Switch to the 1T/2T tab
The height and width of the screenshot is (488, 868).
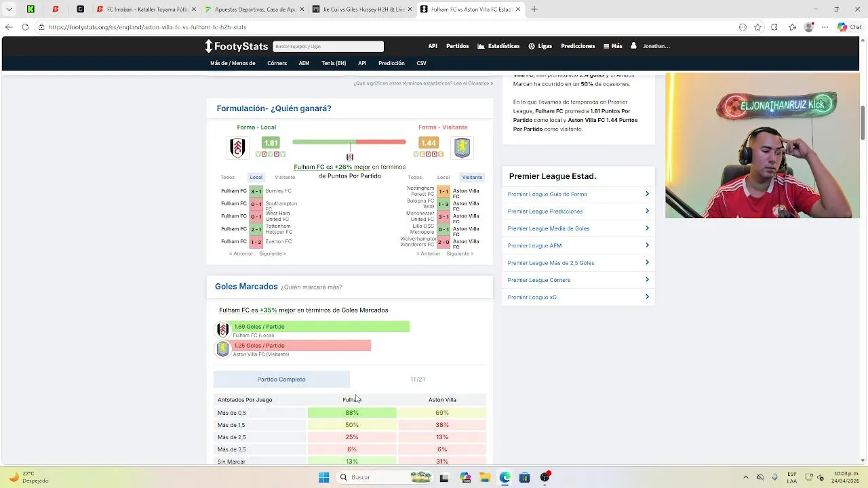(418, 380)
